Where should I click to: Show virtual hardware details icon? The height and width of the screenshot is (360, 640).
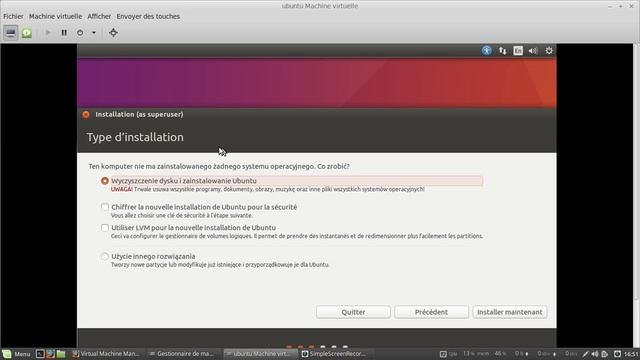click(x=27, y=33)
